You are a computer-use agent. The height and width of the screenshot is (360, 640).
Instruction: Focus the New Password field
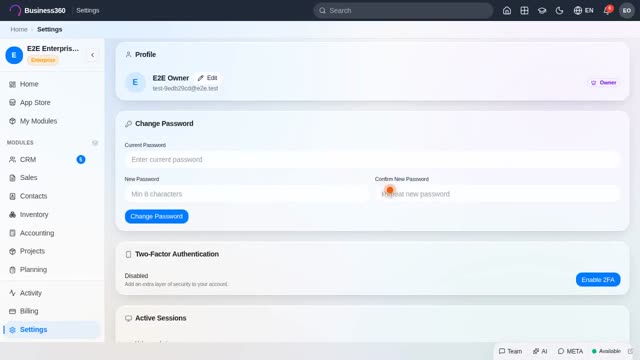tap(247, 194)
